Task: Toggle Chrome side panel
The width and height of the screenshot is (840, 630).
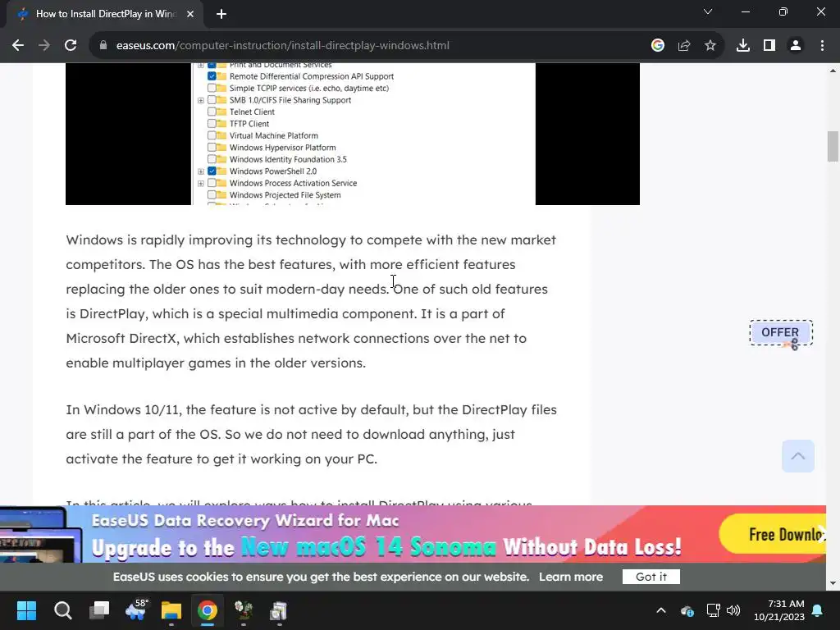Action: click(769, 46)
